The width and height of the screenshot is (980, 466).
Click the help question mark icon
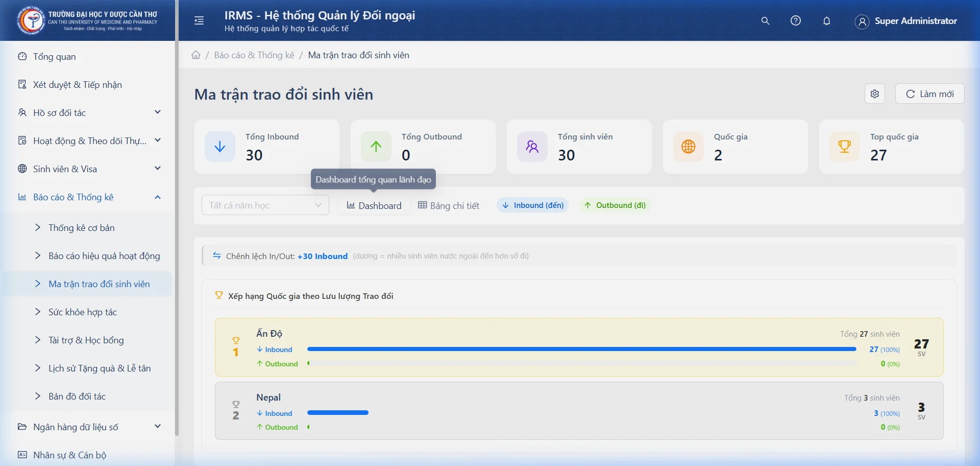coord(795,20)
